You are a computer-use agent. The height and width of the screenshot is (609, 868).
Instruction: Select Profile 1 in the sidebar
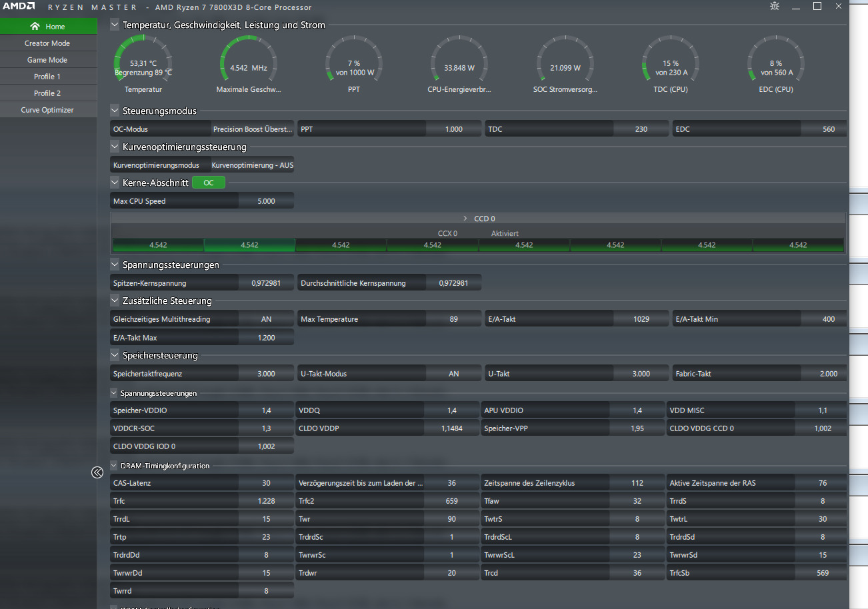click(48, 77)
